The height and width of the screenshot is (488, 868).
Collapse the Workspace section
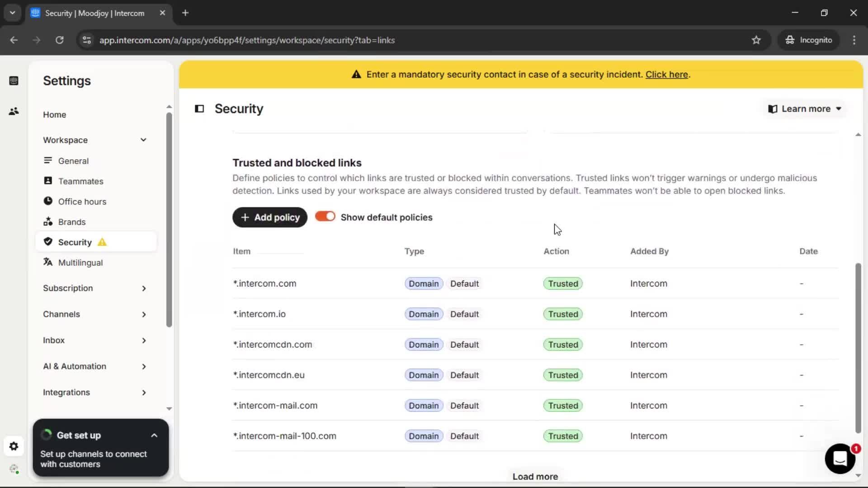143,140
